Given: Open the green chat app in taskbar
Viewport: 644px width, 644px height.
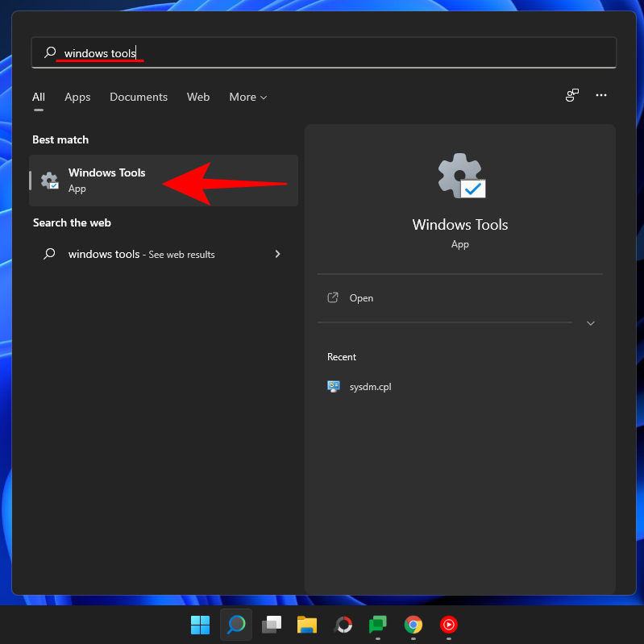Looking at the screenshot, I should click(x=378, y=625).
